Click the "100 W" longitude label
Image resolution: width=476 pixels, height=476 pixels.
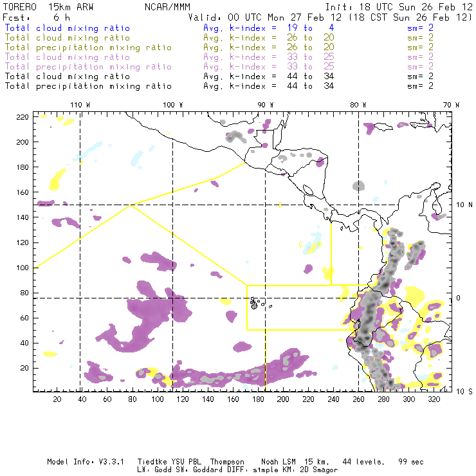(x=173, y=105)
